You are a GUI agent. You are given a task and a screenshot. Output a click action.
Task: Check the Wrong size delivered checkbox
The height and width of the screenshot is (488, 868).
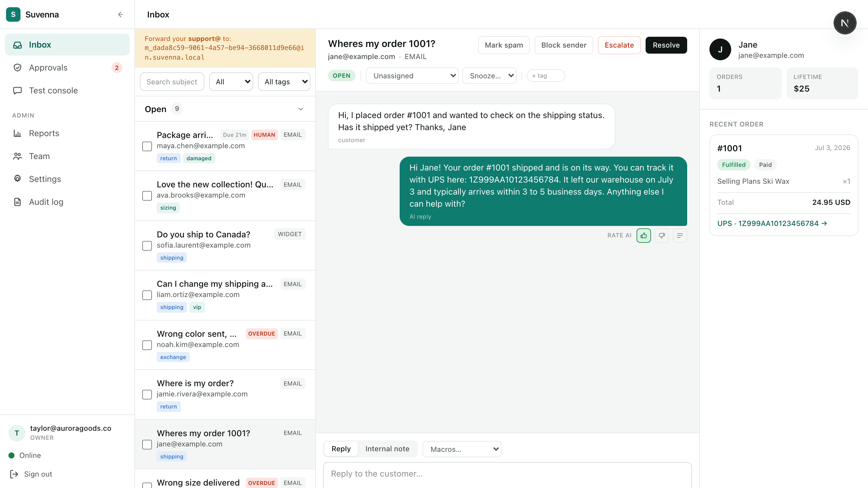pos(147,485)
